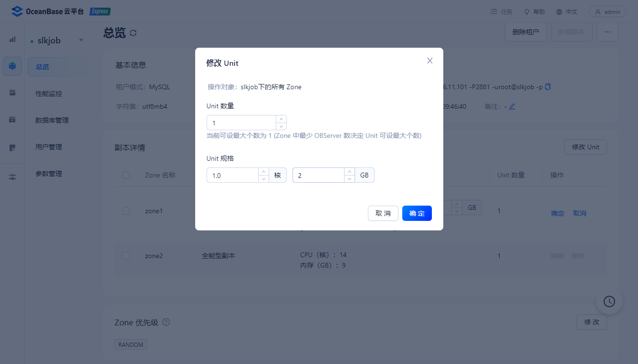Click the CPU 核 input field
This screenshot has width=638, height=364.
point(233,175)
